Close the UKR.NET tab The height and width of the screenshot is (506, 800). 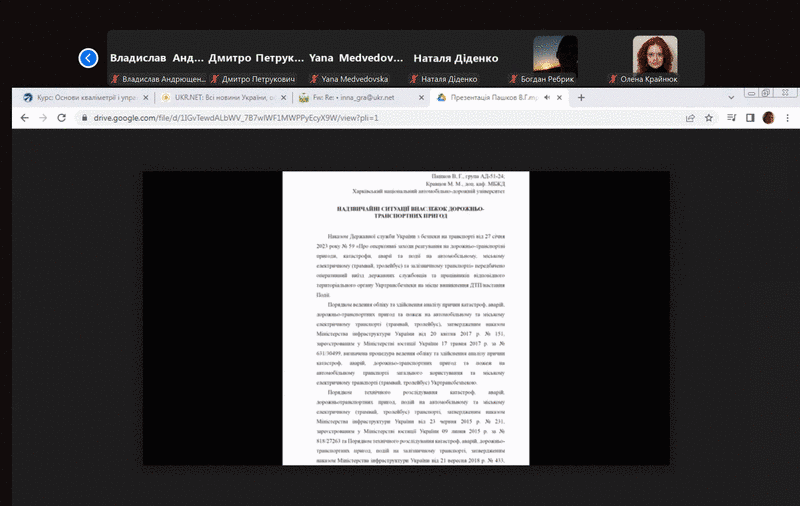point(282,98)
